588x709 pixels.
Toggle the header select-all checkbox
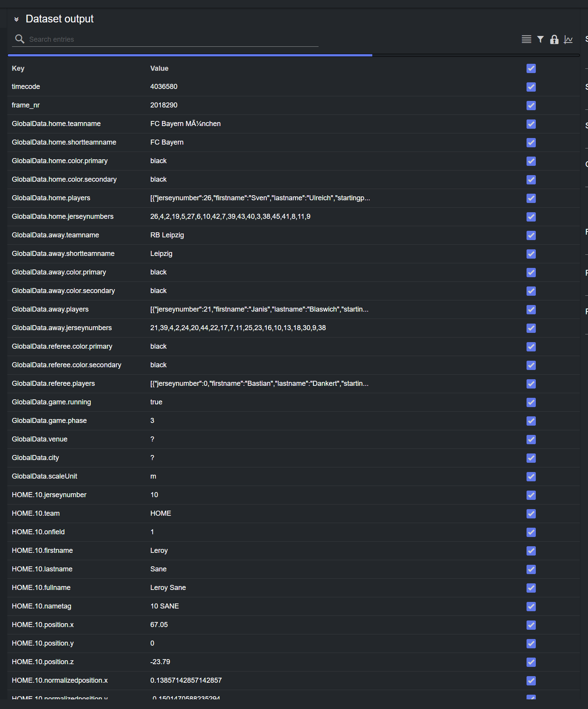click(x=531, y=68)
